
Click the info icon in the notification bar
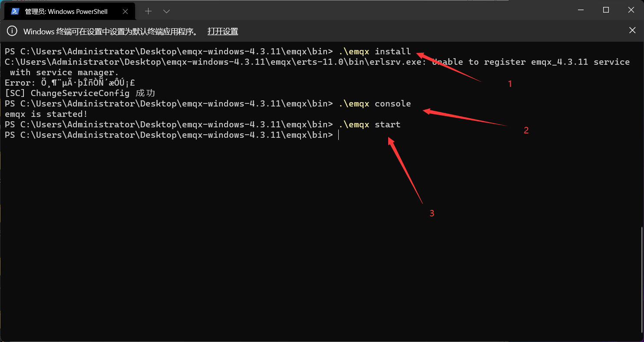13,31
